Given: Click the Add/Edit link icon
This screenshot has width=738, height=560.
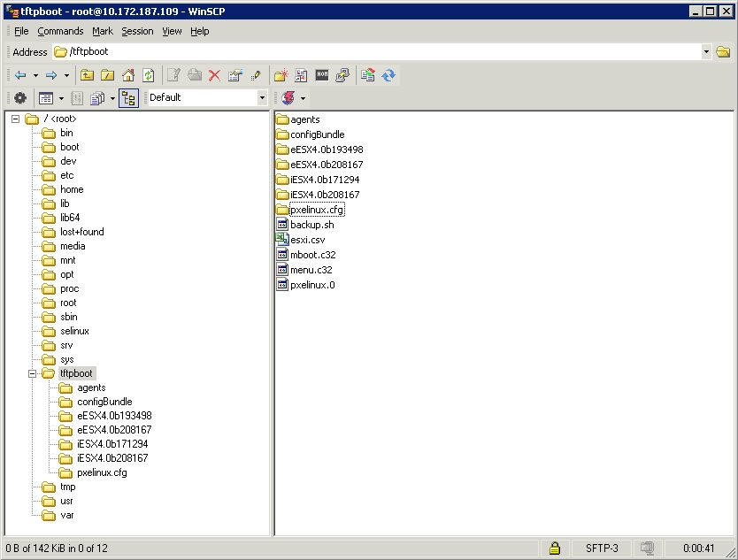Looking at the screenshot, I should pos(301,75).
